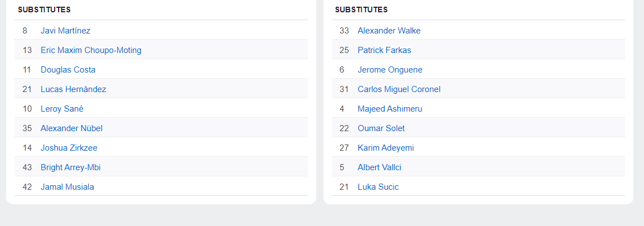Image resolution: width=644 pixels, height=226 pixels.
Task: Open Alexander Walke player page
Action: (x=389, y=31)
